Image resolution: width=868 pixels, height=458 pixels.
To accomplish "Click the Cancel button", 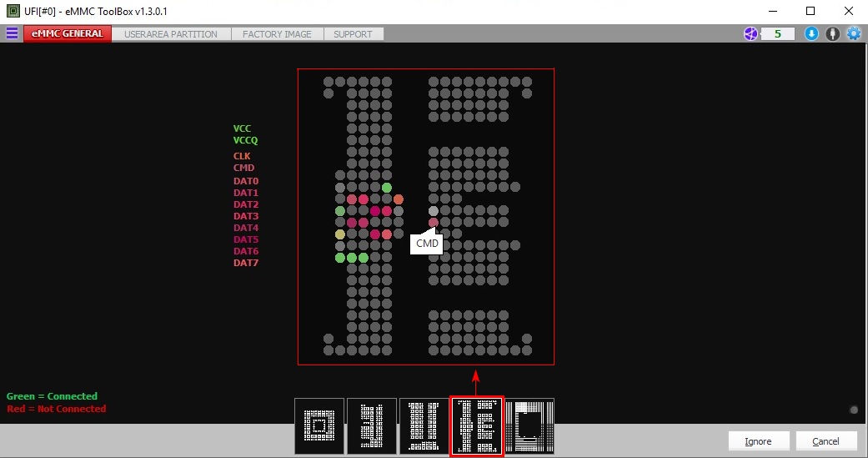I will coord(825,441).
